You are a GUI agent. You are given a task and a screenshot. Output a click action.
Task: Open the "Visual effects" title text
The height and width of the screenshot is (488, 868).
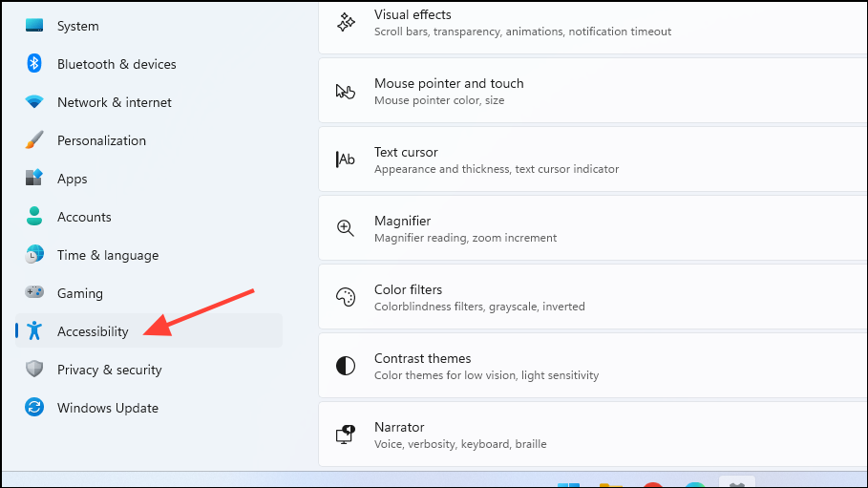413,15
